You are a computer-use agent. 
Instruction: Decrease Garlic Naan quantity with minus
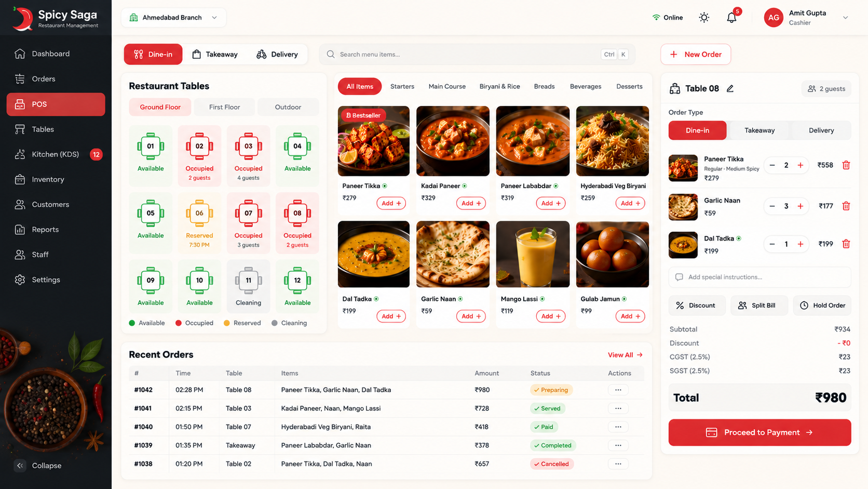772,206
